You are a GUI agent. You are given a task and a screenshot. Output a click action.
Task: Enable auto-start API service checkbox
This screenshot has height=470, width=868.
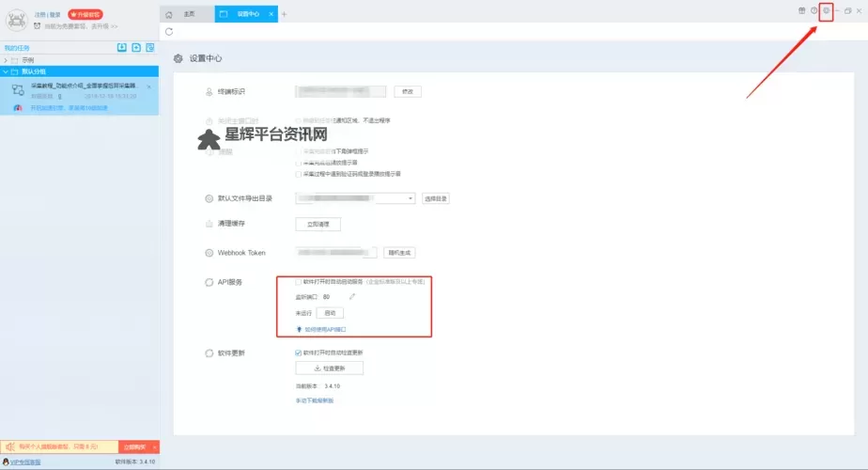pyautogui.click(x=299, y=282)
